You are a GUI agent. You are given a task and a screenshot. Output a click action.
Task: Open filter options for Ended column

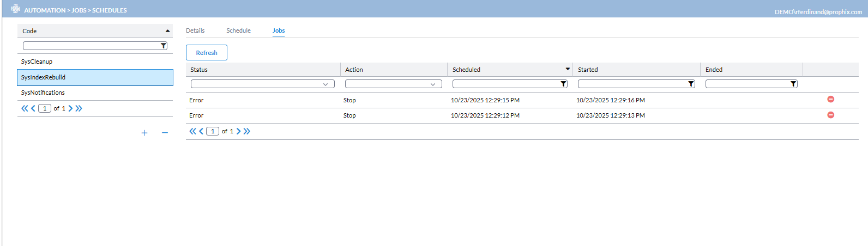coord(793,84)
